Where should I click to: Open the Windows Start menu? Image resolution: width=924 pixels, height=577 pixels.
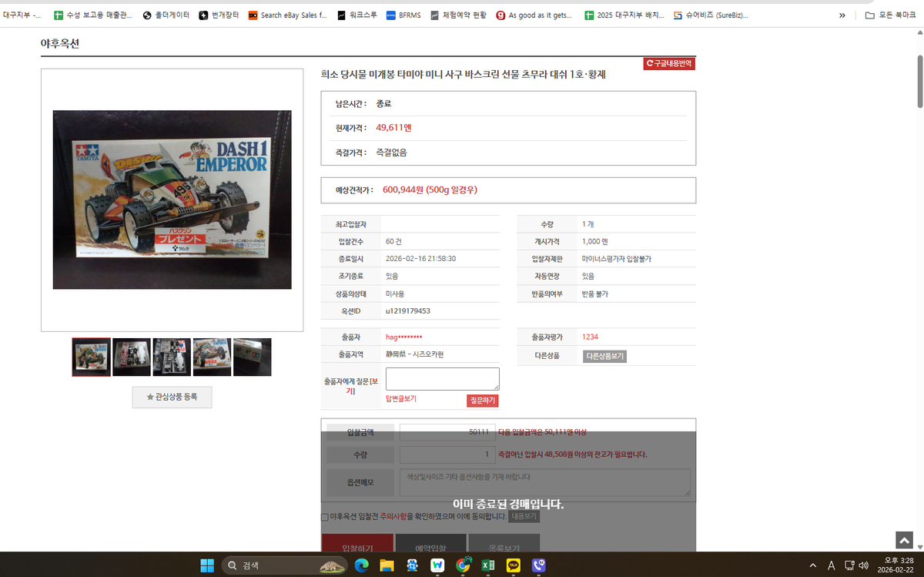[x=207, y=565]
